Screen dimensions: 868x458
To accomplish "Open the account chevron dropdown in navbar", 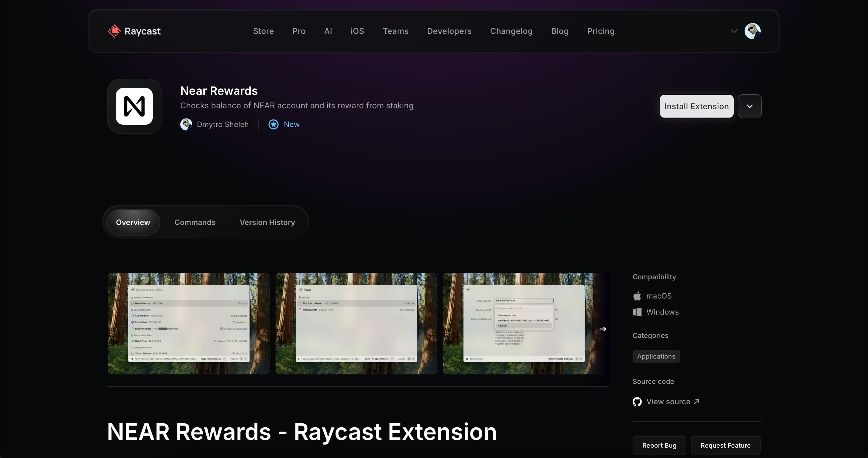I will (x=734, y=31).
